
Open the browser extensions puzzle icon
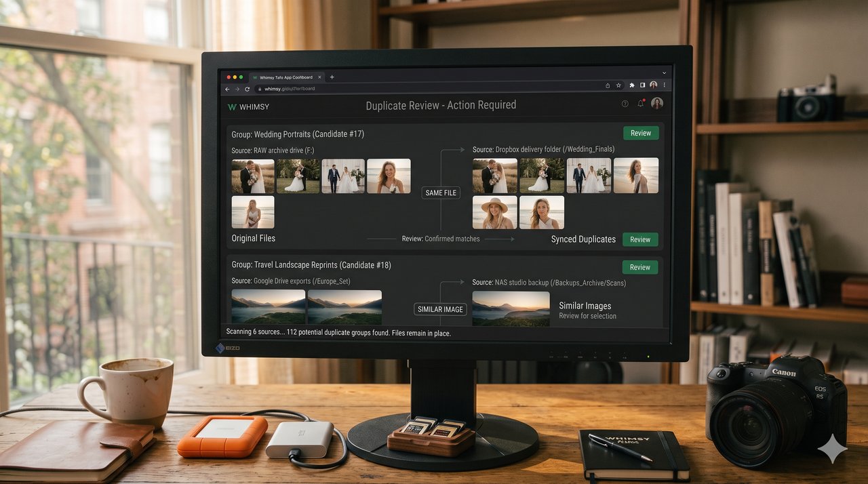point(632,85)
